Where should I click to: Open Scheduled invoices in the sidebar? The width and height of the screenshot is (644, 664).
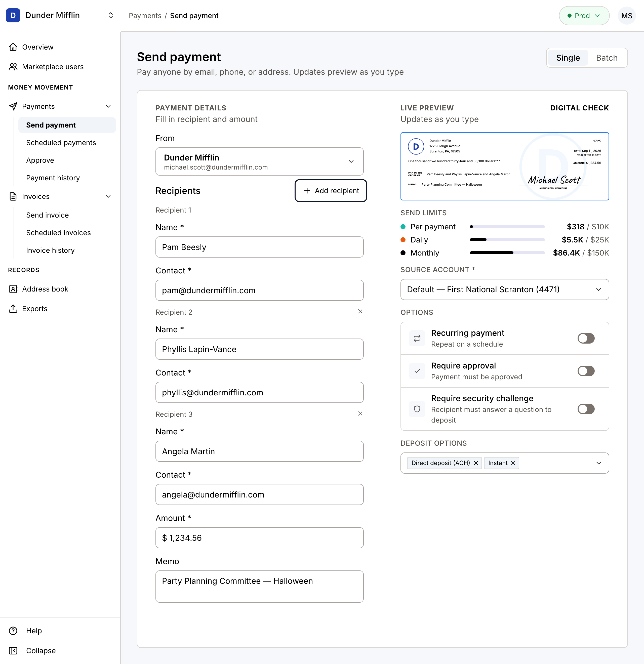pos(58,233)
